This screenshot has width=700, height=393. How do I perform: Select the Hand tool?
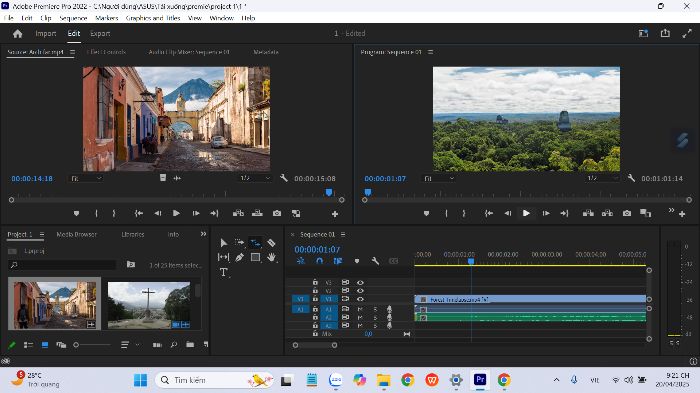point(271,257)
